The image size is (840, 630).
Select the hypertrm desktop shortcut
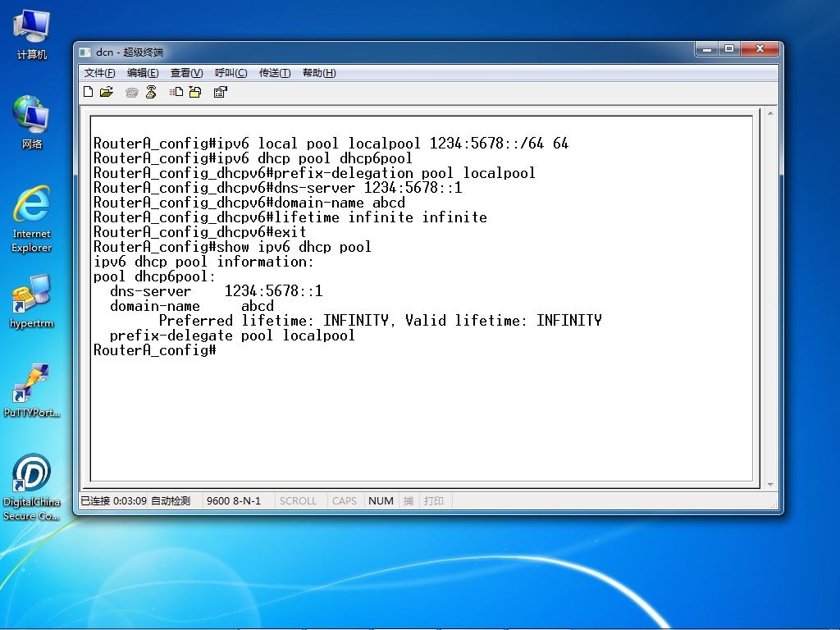click(32, 301)
